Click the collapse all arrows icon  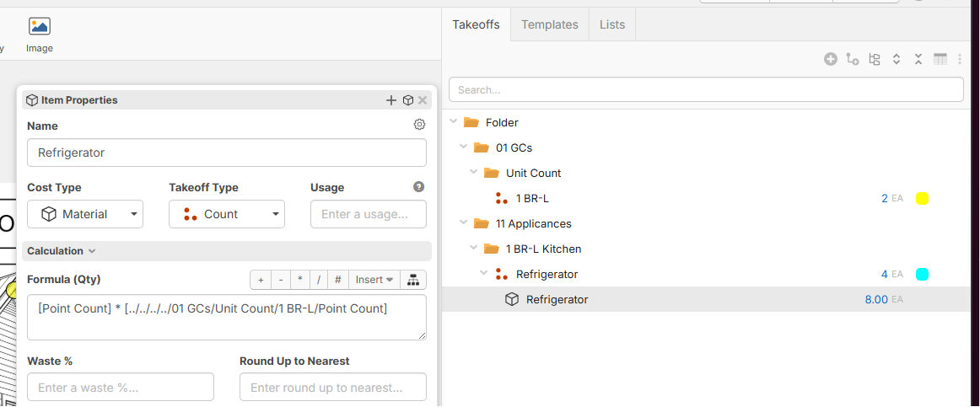click(918, 59)
